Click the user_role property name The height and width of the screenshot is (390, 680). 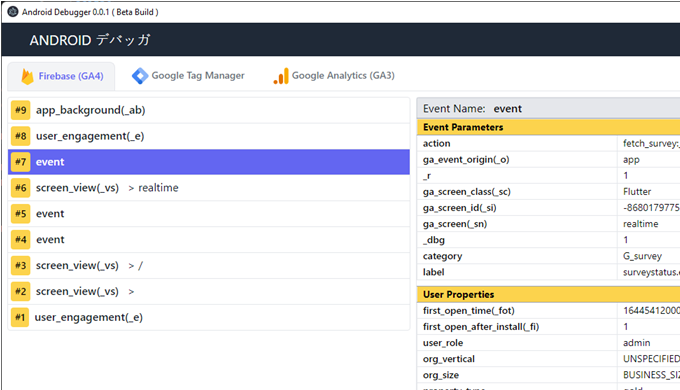pos(443,343)
